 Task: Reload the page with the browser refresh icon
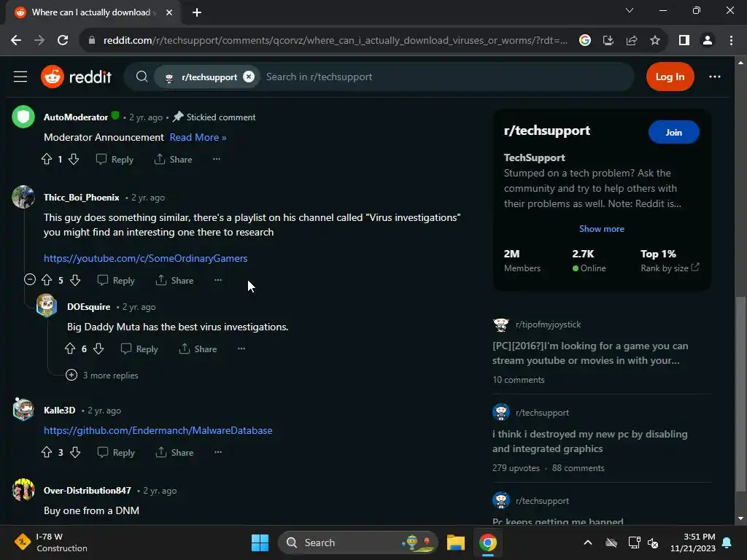63,40
